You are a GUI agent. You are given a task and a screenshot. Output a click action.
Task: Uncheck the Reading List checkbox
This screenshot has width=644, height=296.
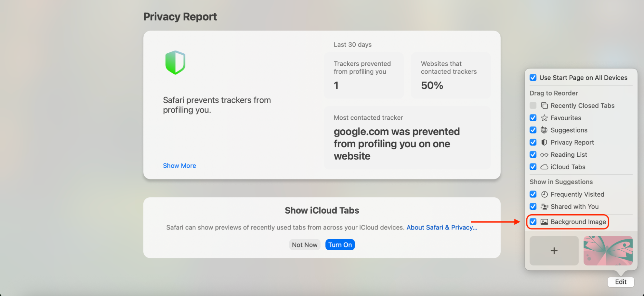click(x=533, y=155)
